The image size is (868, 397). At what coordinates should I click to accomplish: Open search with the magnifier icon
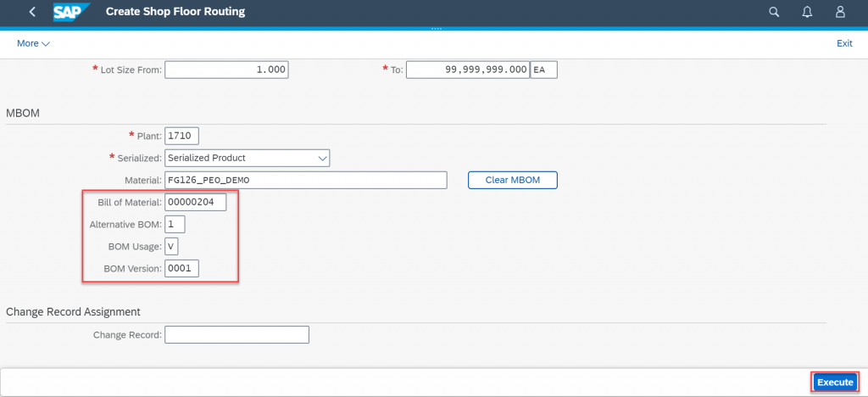tap(774, 12)
